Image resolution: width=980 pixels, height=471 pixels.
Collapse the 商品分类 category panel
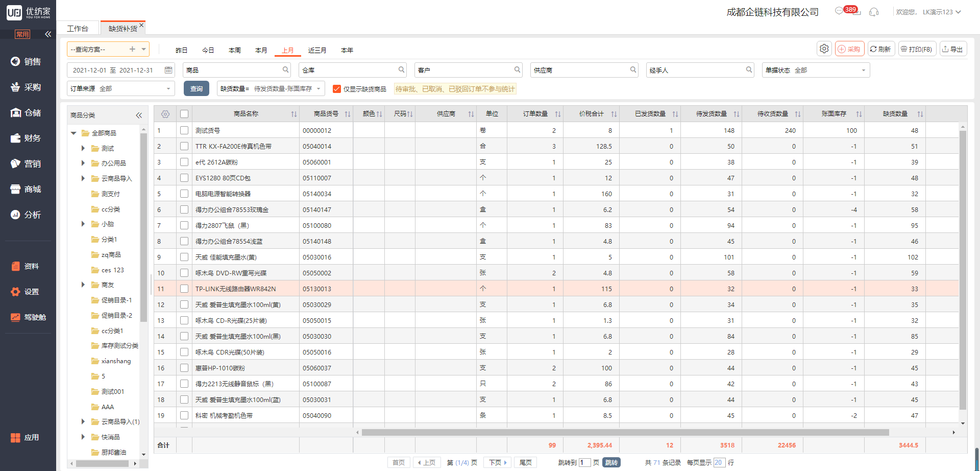(x=139, y=115)
